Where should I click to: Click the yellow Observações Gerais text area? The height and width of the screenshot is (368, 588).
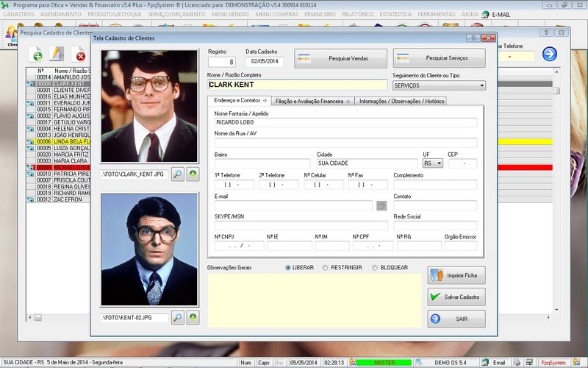point(315,300)
